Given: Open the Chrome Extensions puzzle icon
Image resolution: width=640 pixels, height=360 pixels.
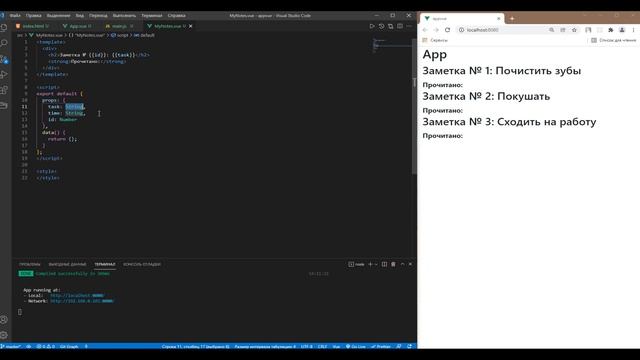Looking at the screenshot, I should tap(611, 30).
